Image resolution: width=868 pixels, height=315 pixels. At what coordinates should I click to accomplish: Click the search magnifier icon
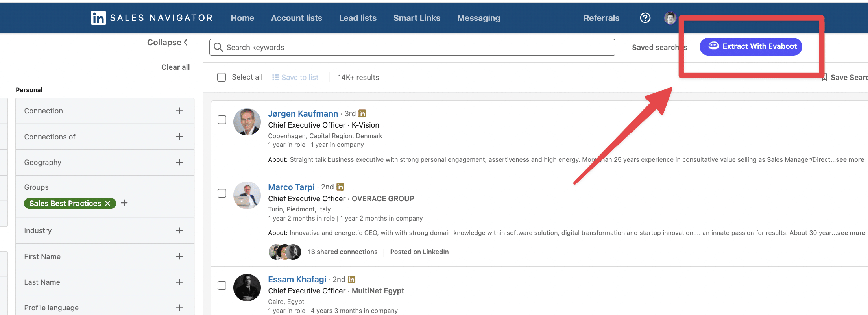[x=218, y=47]
